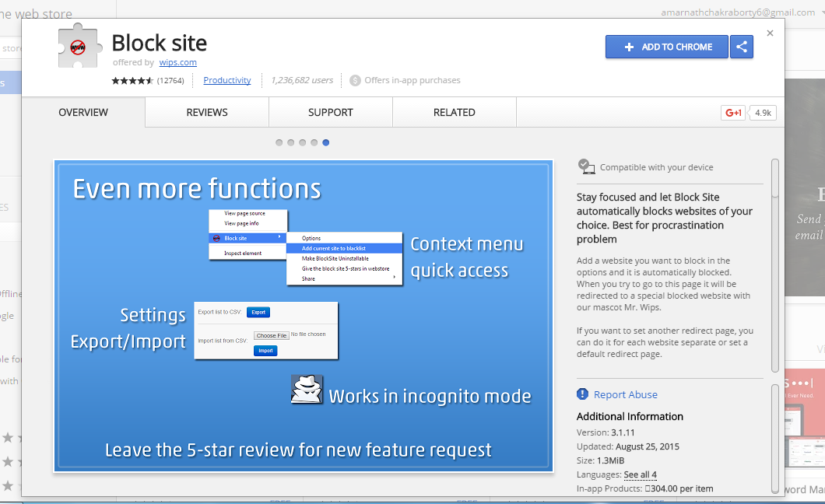This screenshot has height=504, width=825.
Task: Click the Google +1 button
Action: tap(733, 113)
